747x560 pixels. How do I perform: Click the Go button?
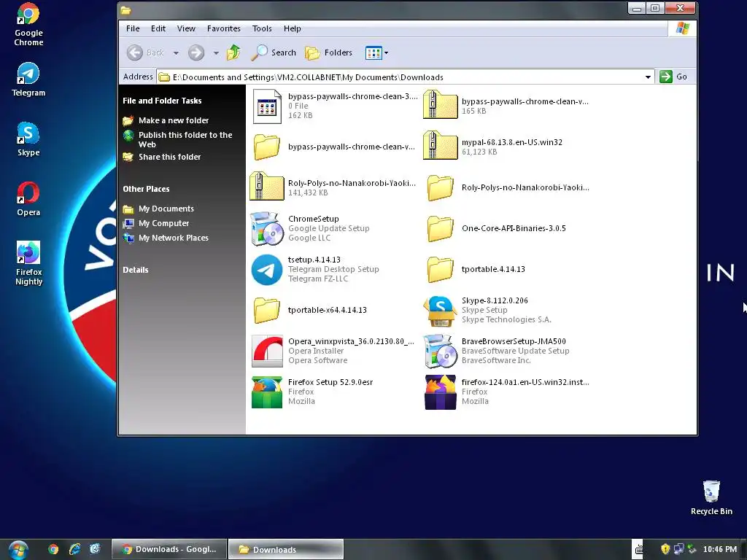click(673, 77)
